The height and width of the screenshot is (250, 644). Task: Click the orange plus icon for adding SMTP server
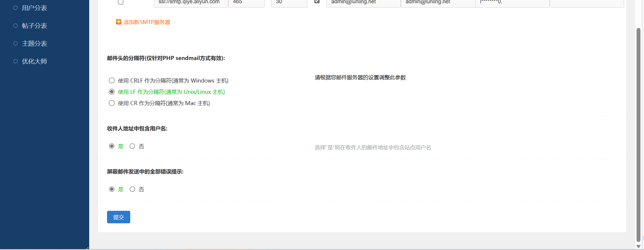(118, 22)
